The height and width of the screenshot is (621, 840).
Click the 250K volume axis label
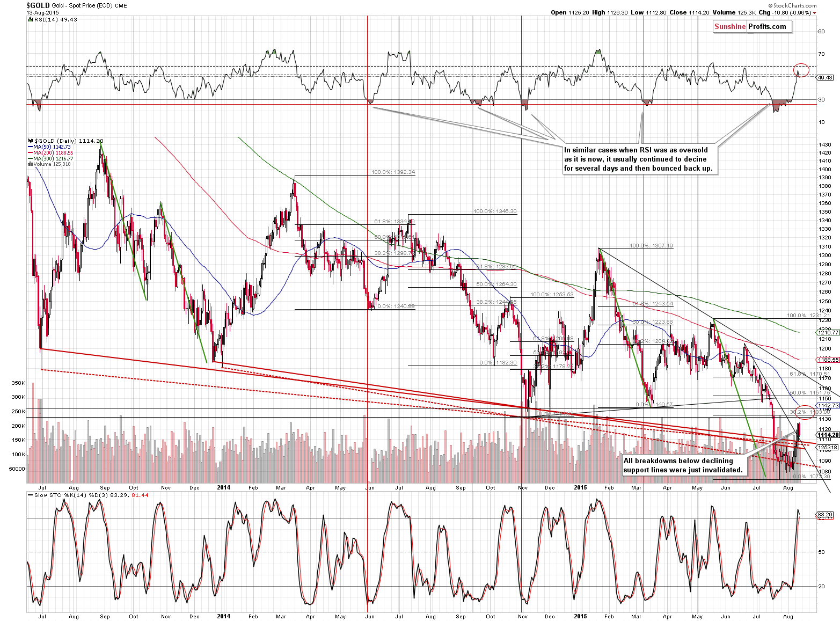click(18, 412)
